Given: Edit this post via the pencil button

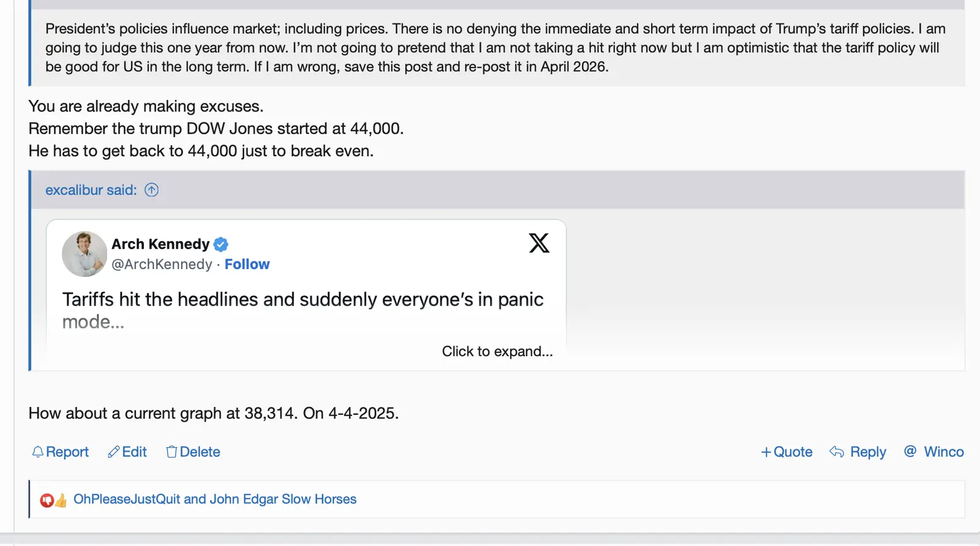Looking at the screenshot, I should [127, 452].
